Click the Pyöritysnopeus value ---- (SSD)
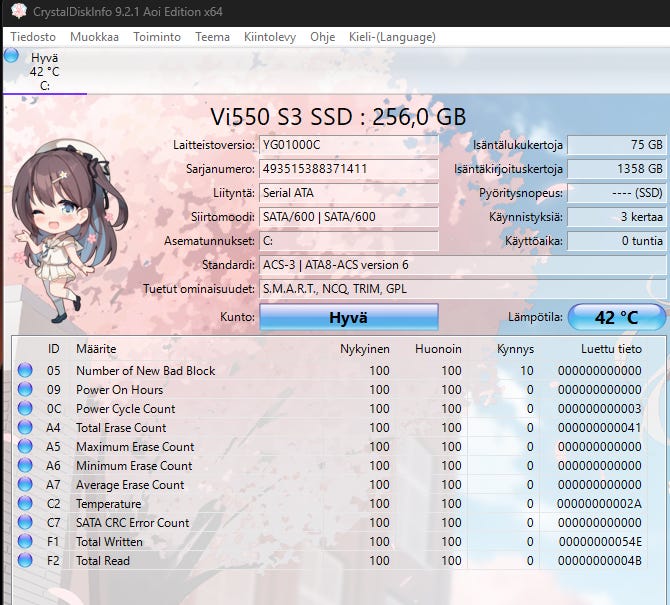670x605 pixels. (x=617, y=193)
